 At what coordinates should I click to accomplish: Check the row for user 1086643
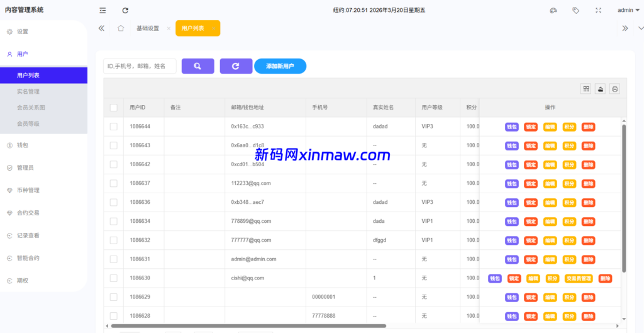pyautogui.click(x=114, y=145)
